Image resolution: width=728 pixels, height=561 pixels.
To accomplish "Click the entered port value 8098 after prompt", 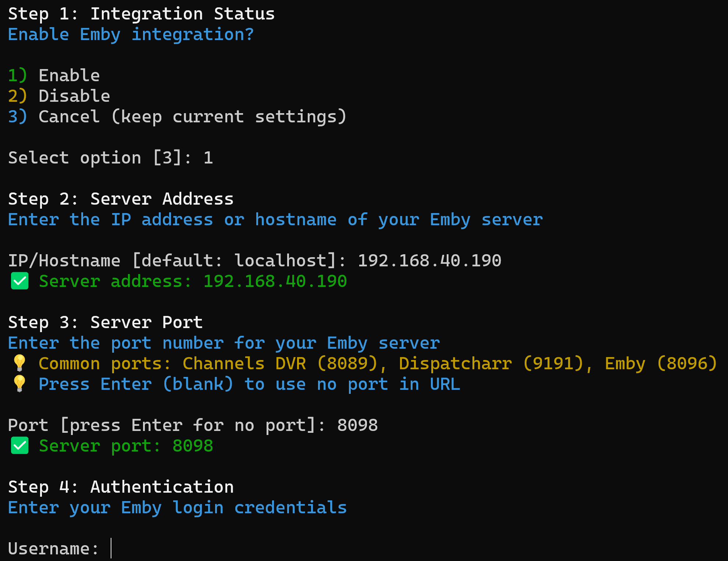I will [x=357, y=425].
